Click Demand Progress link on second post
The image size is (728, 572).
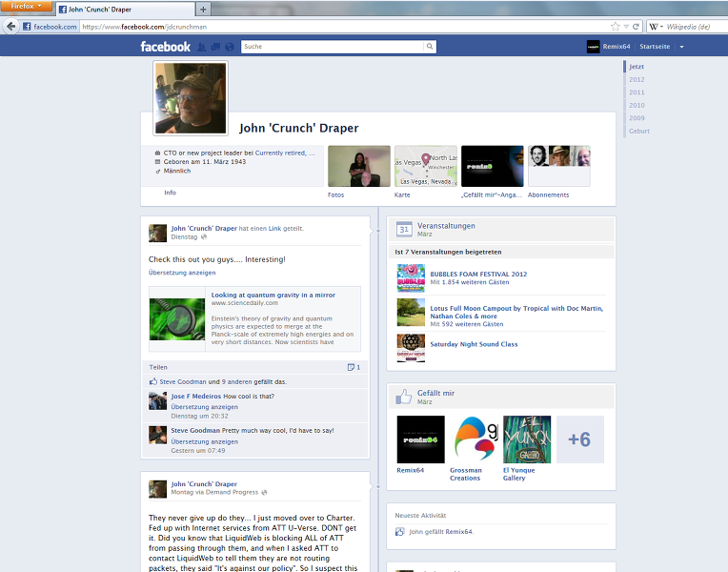tap(231, 493)
